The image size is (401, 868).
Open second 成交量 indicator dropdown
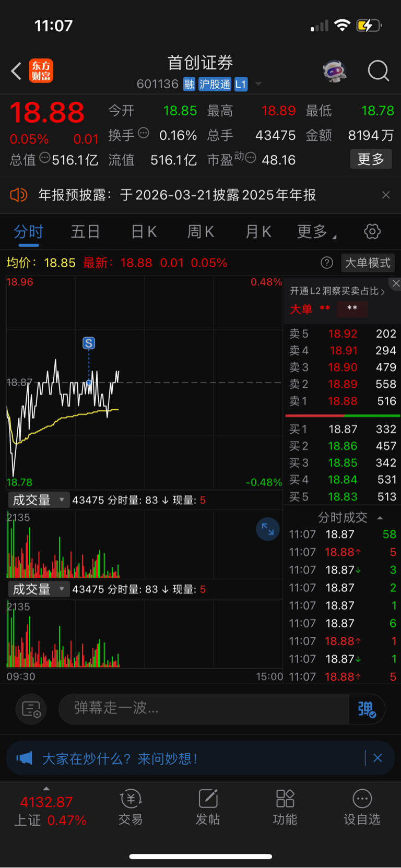pos(38,589)
